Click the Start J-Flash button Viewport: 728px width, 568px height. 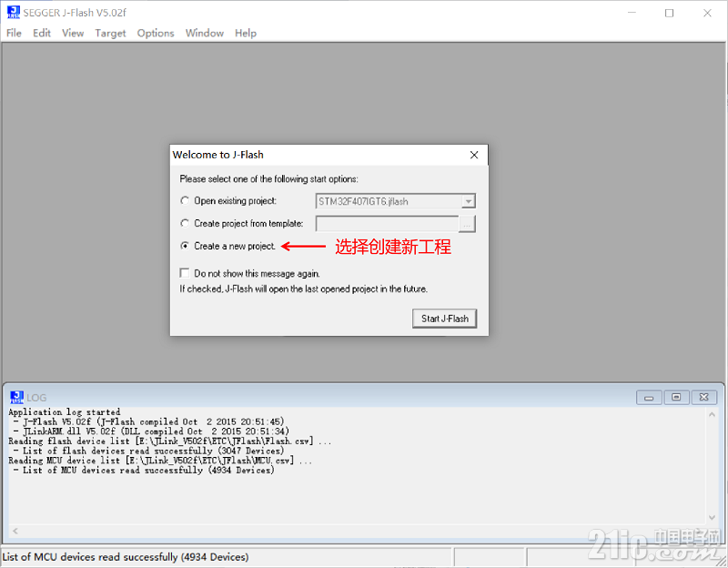445,319
